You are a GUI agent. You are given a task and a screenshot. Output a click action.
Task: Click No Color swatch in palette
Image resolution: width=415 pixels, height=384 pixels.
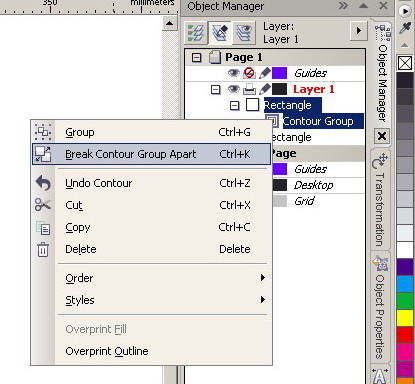405,63
